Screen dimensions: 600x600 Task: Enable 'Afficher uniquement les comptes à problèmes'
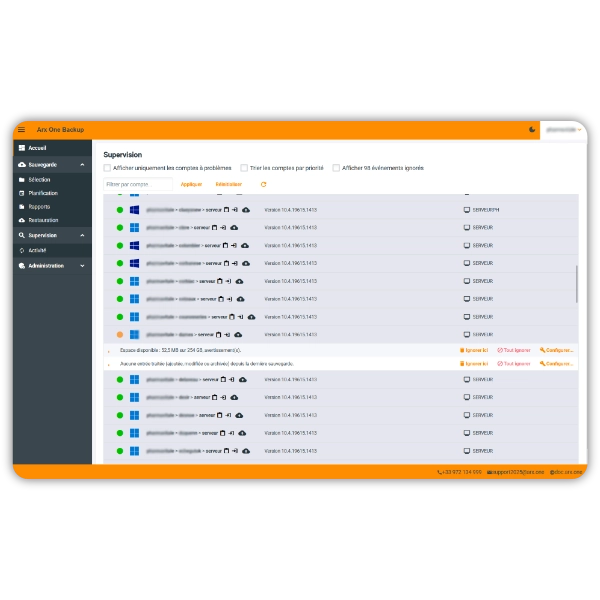[108, 168]
